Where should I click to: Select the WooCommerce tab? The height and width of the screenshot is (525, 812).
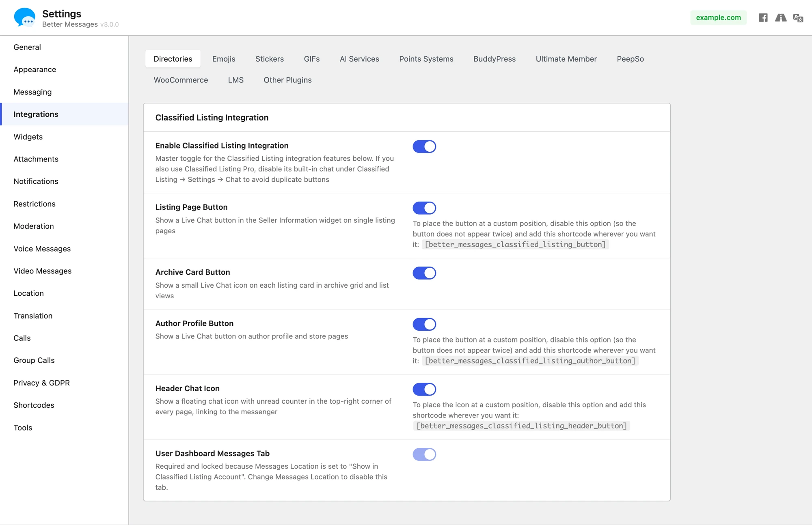181,80
